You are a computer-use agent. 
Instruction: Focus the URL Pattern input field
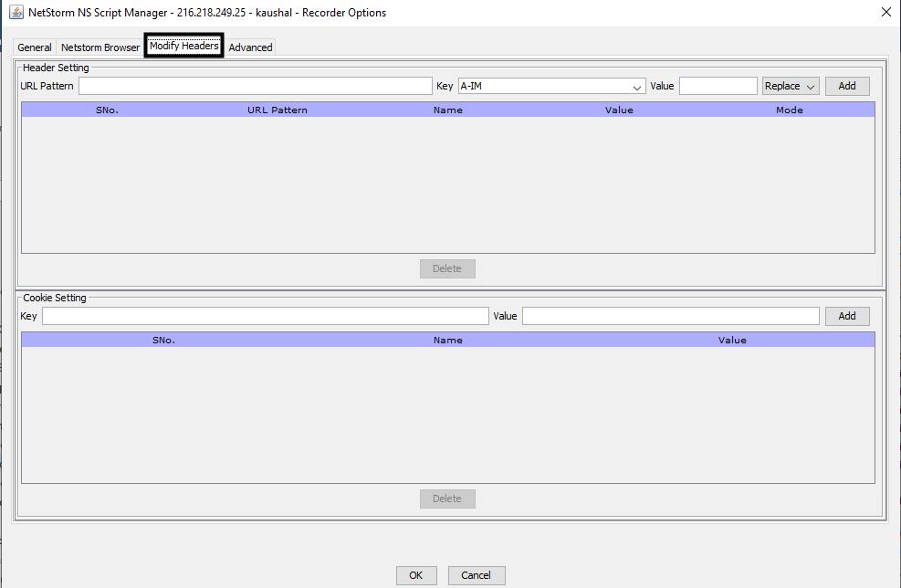(x=255, y=86)
